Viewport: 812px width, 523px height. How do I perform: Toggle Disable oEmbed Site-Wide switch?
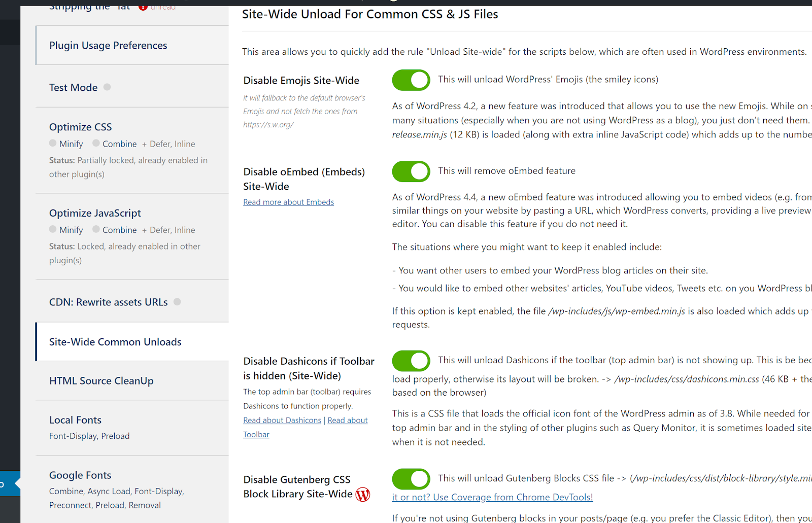[x=411, y=171]
